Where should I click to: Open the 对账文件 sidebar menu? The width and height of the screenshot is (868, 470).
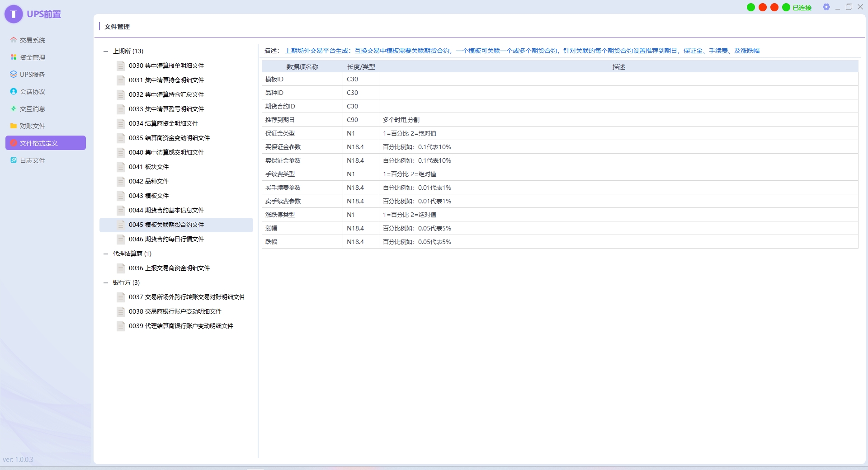pos(46,126)
